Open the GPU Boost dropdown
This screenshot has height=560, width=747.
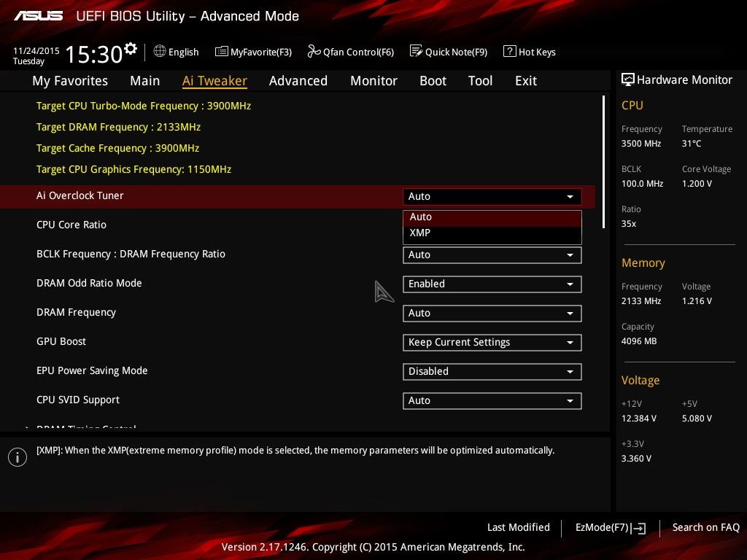tap(492, 343)
